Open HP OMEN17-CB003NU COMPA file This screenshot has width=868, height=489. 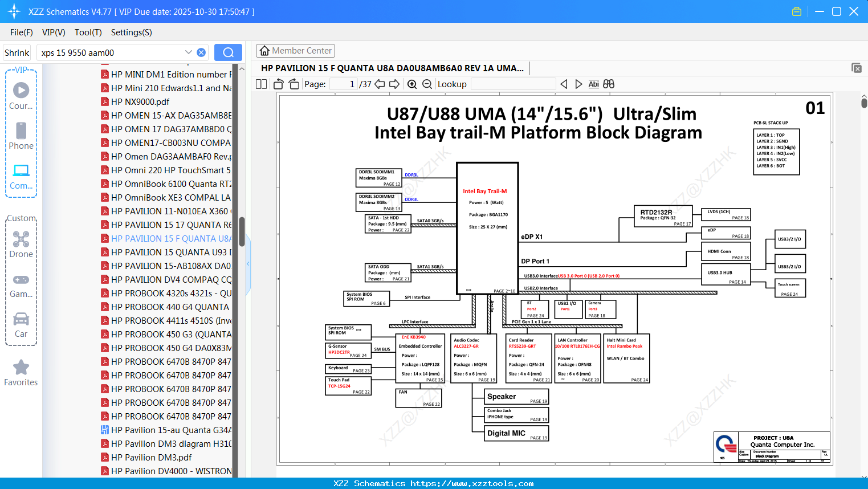click(166, 143)
